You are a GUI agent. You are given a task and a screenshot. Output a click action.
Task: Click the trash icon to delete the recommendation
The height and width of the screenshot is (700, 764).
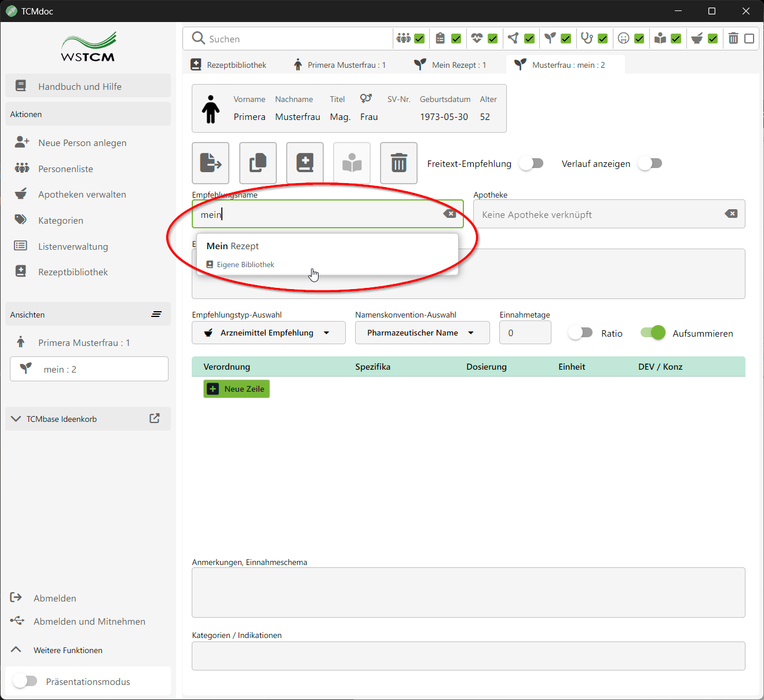tap(399, 163)
